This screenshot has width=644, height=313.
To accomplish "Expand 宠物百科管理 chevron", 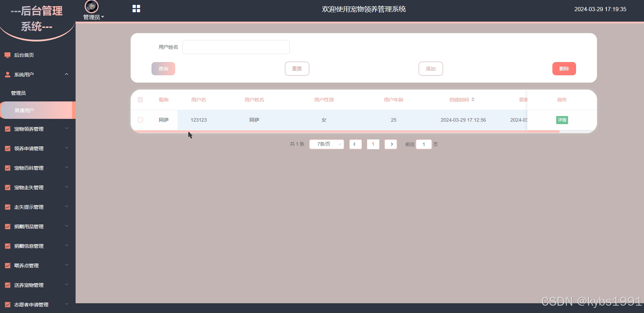I will point(67,168).
